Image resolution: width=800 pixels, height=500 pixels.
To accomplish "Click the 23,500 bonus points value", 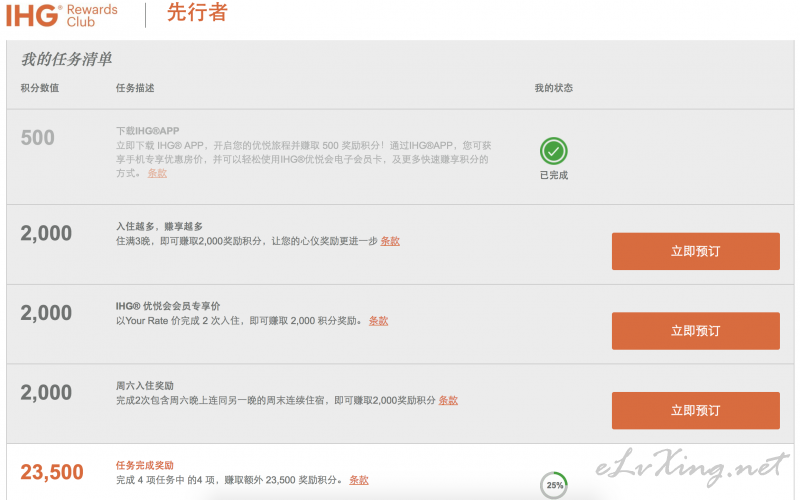I will click(x=52, y=472).
